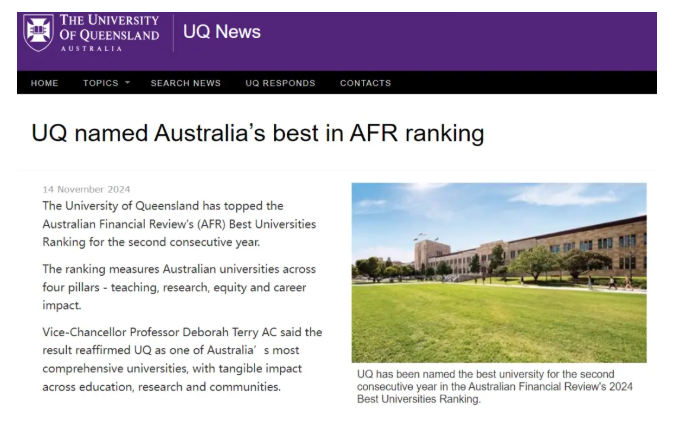The width and height of the screenshot is (676, 432).
Task: Open the UQ News header link
Action: tap(222, 32)
